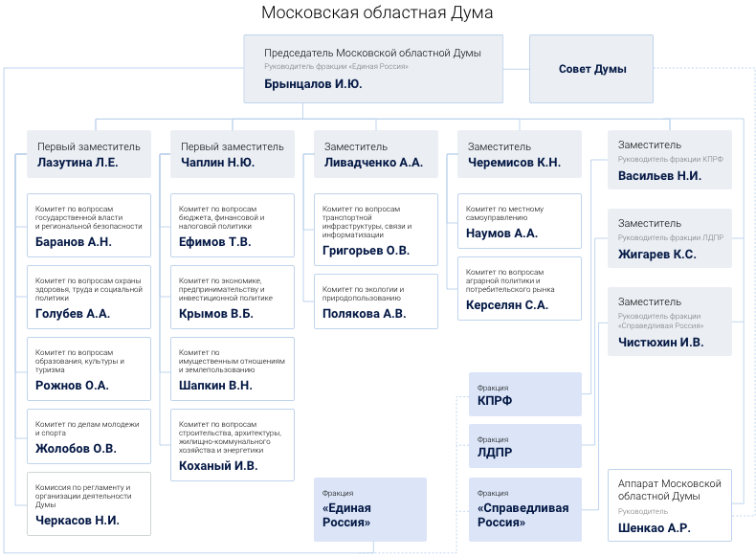
Task: Open Наумов А.А. local self-government committee
Action: [519, 222]
